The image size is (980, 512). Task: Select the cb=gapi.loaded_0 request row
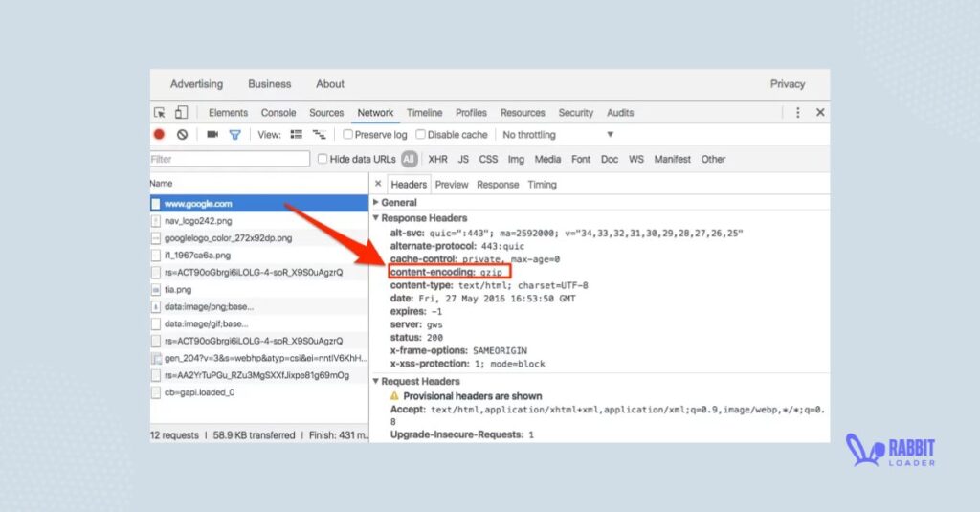click(259, 392)
